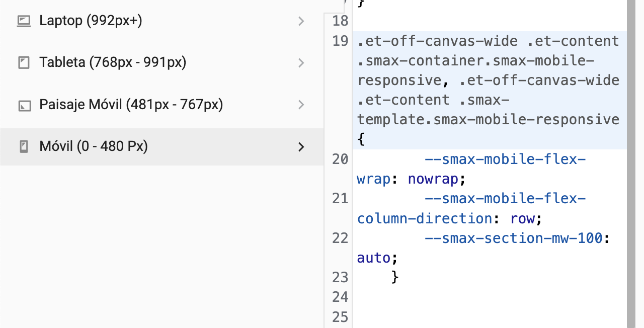Click the 'auto' value of smax-section-mw-100
This screenshot has height=328, width=644.
(x=373, y=258)
